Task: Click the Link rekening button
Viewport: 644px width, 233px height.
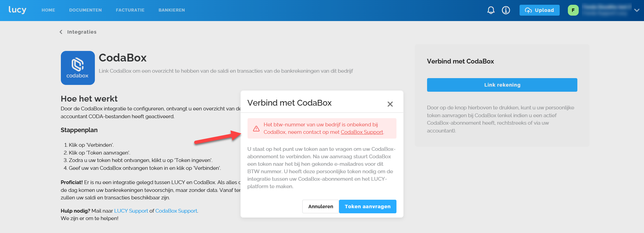Action: tap(502, 85)
